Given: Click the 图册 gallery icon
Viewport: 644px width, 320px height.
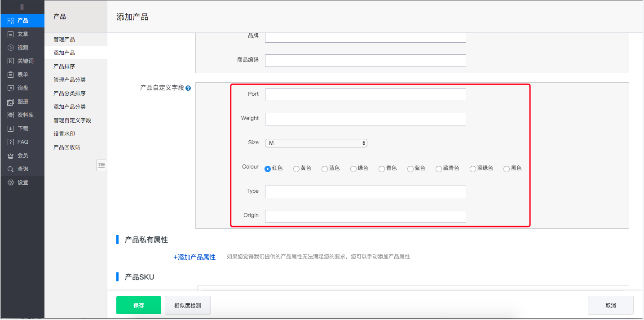Looking at the screenshot, I should [11, 102].
